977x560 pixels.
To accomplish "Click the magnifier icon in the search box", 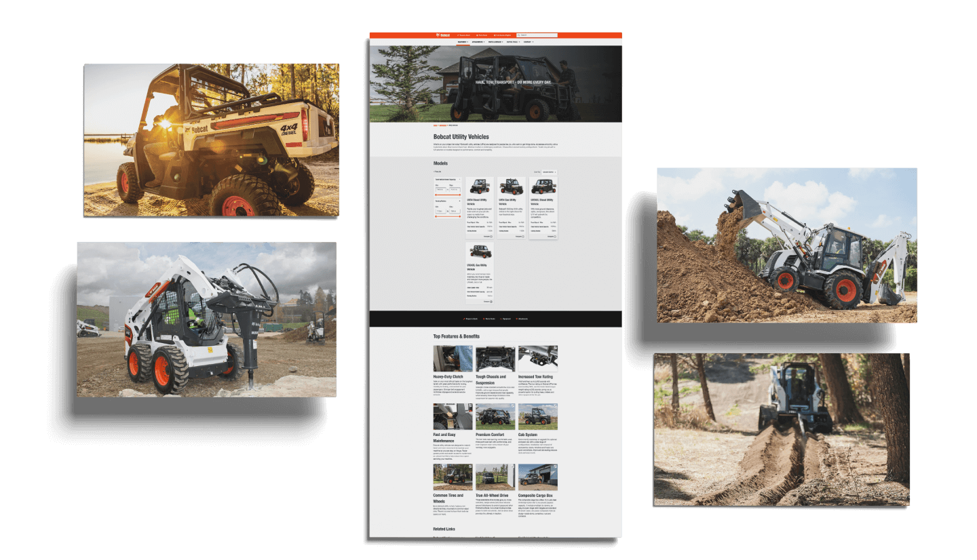I will (x=518, y=35).
